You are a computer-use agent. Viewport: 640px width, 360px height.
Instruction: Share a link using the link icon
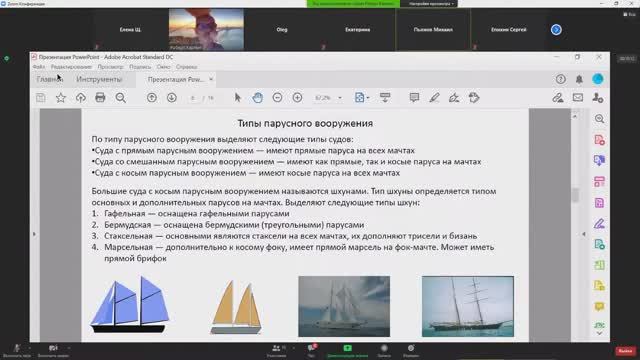pyautogui.click(x=558, y=98)
